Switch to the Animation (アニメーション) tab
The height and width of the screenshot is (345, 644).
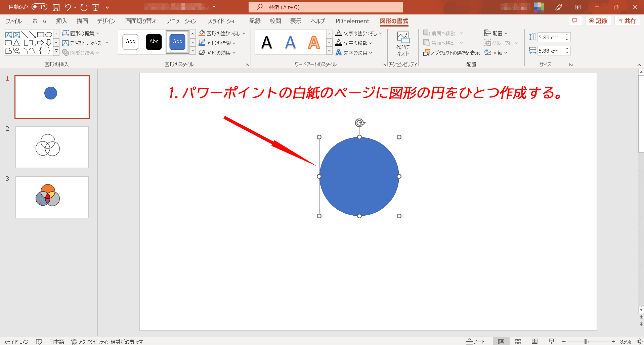(x=181, y=21)
